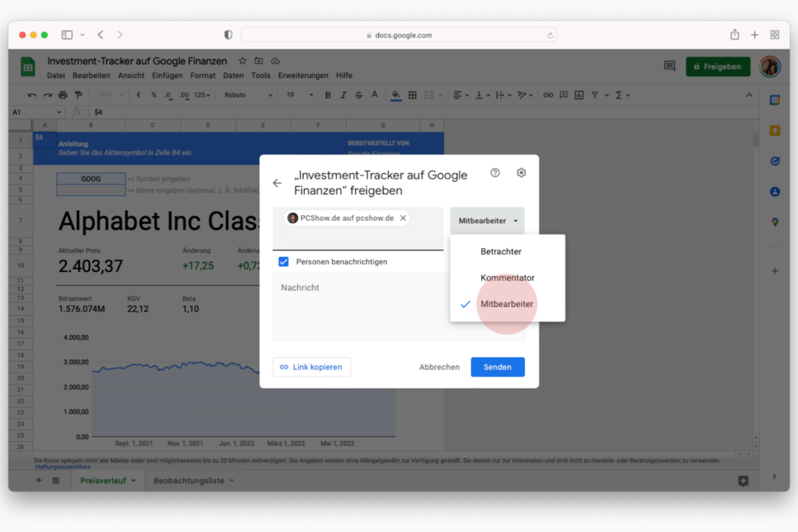Open the font size 10 dropdown
The height and width of the screenshot is (532, 798).
pos(299,95)
